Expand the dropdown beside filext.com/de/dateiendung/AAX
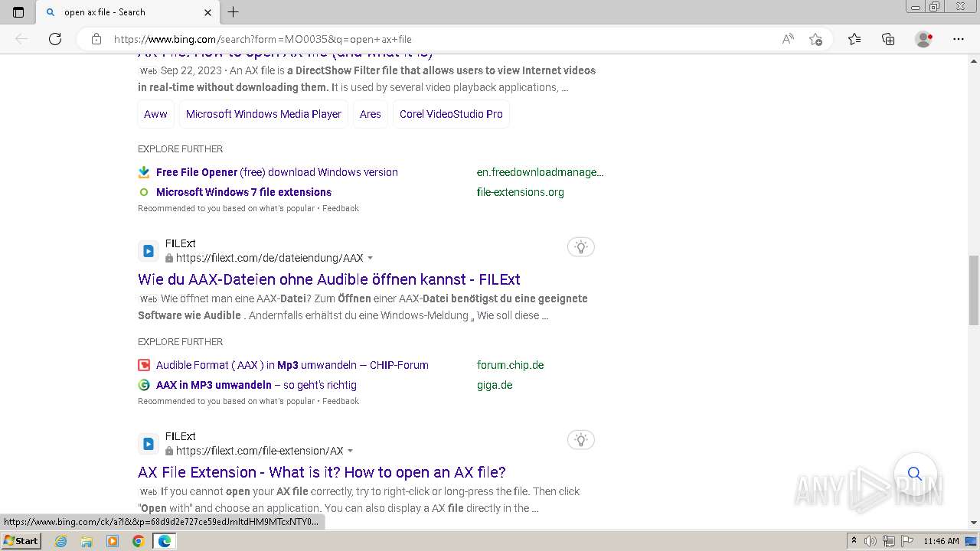 tap(371, 259)
